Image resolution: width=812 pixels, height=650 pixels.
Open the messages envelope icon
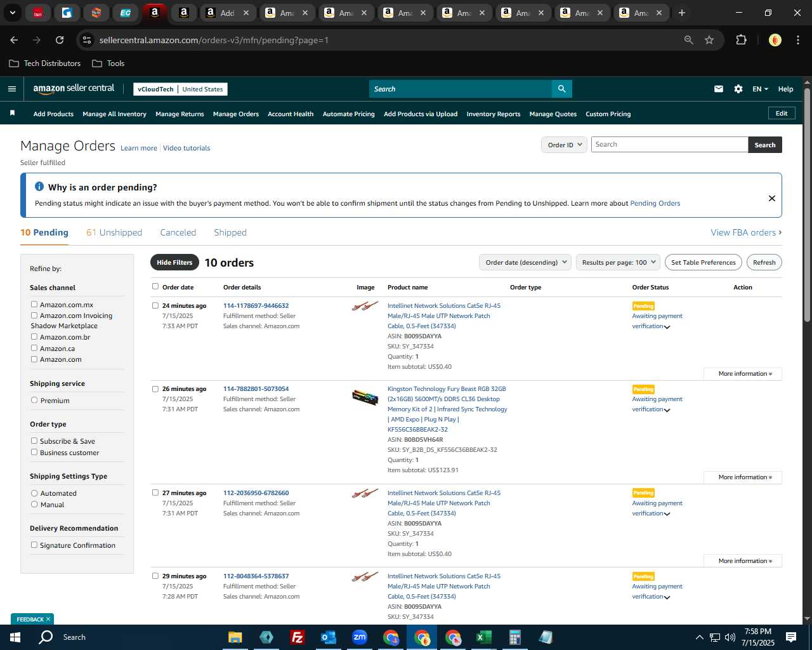[x=719, y=89]
